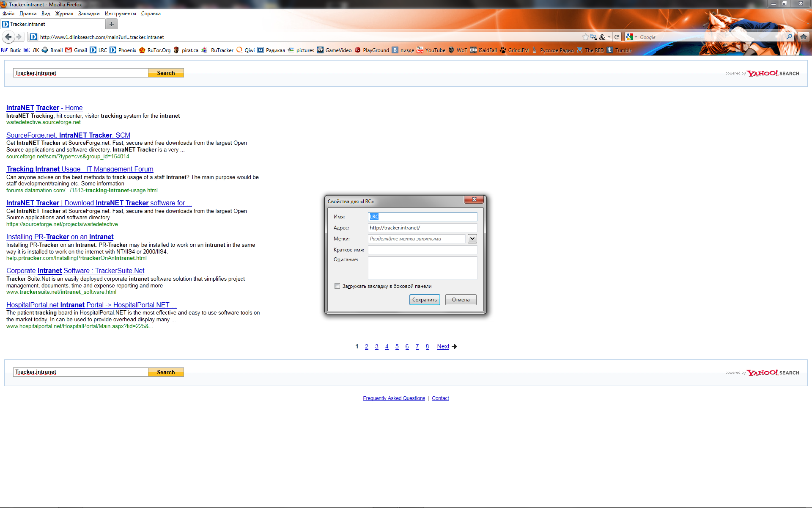Open the Закладки menu
Screen dimensions: 812x508
coord(89,14)
